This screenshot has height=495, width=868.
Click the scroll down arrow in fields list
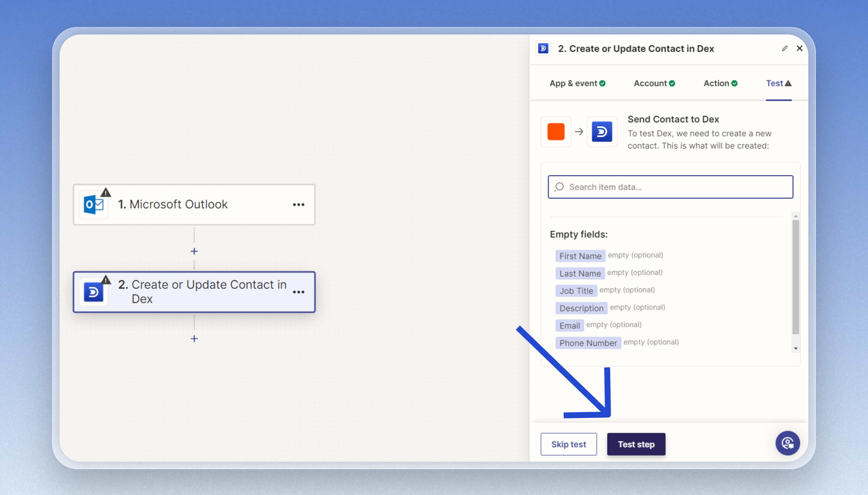pos(795,348)
